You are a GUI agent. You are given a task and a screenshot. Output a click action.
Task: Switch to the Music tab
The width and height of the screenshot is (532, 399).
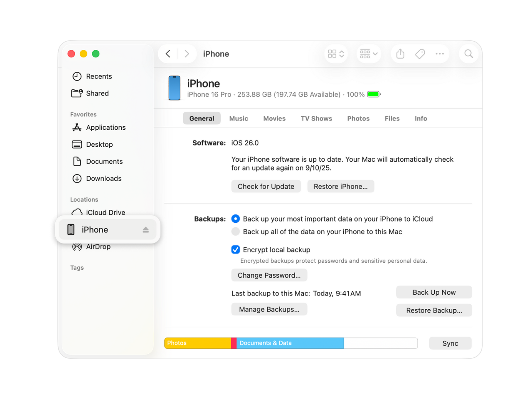[x=239, y=118]
